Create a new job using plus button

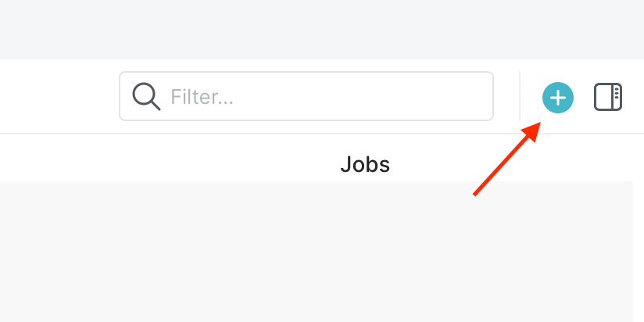[558, 98]
